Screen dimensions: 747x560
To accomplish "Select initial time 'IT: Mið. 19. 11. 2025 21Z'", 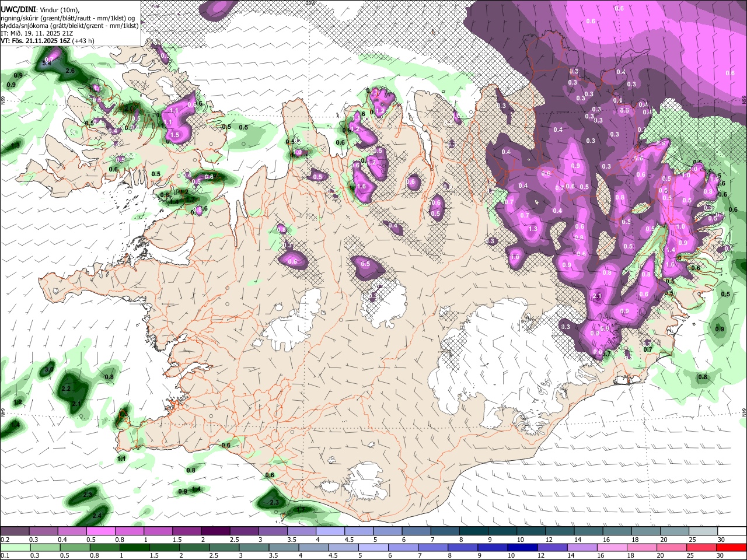I will (37, 33).
